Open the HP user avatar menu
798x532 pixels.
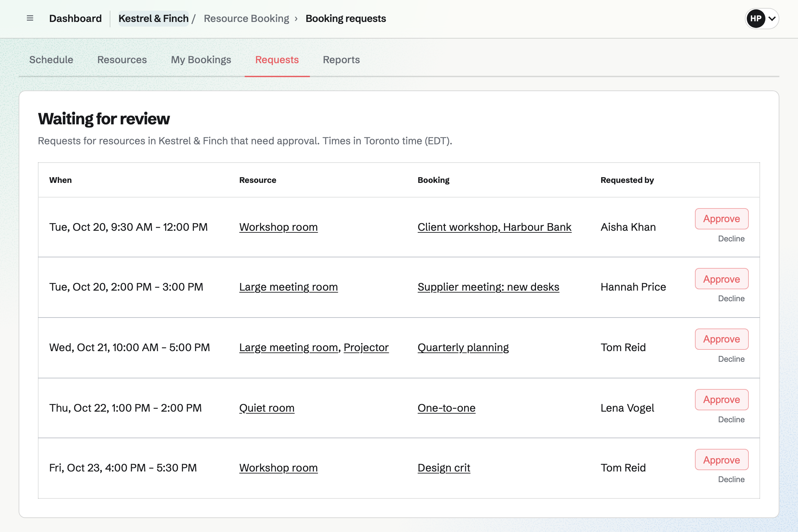[762, 19]
